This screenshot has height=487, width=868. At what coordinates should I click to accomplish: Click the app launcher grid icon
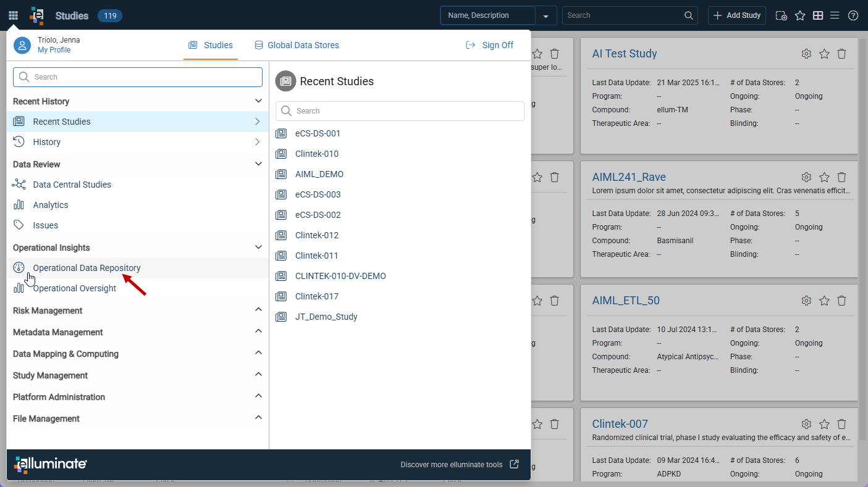tap(13, 15)
